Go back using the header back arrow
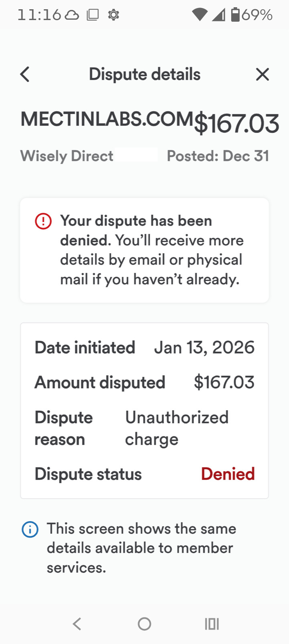The width and height of the screenshot is (289, 644). (x=25, y=74)
